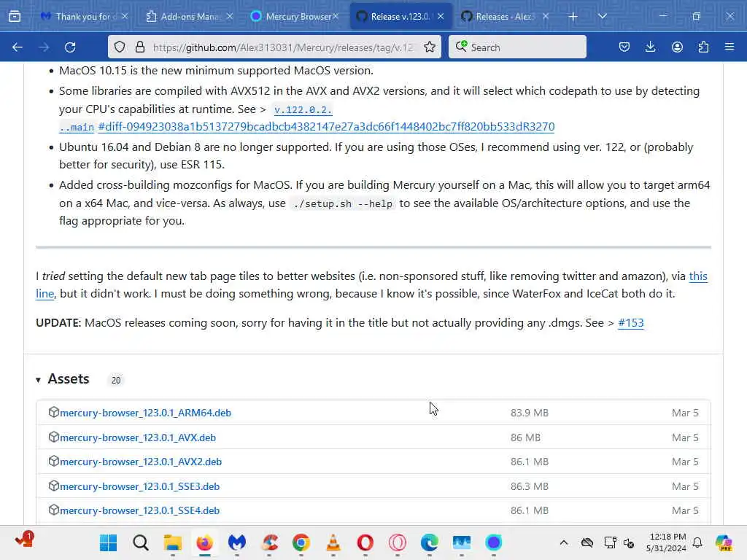Download mercury-browser_123.0.1_SSE3.deb
Screen dimensions: 747x560
139,486
